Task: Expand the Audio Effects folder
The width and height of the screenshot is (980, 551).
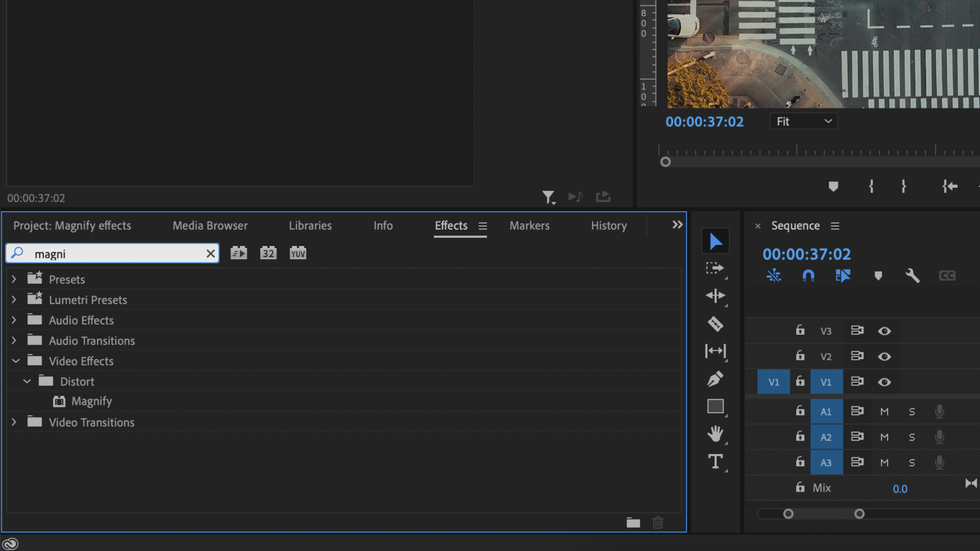Action: click(14, 320)
